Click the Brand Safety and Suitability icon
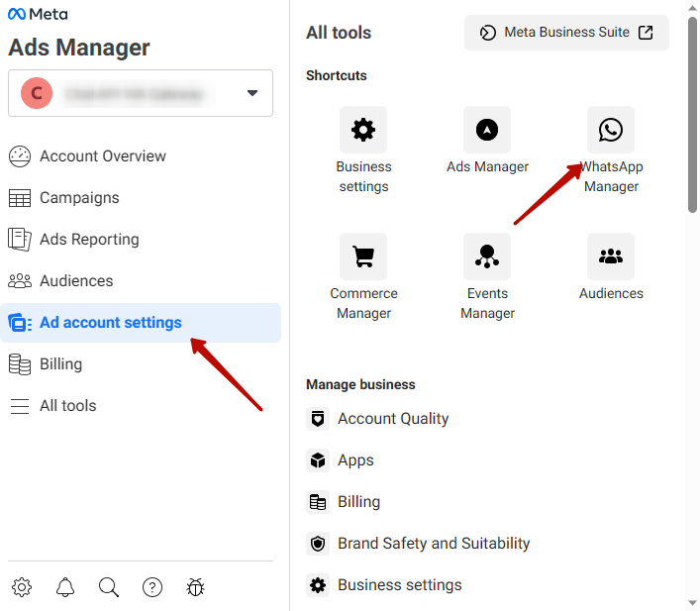This screenshot has width=700, height=611. point(318,543)
